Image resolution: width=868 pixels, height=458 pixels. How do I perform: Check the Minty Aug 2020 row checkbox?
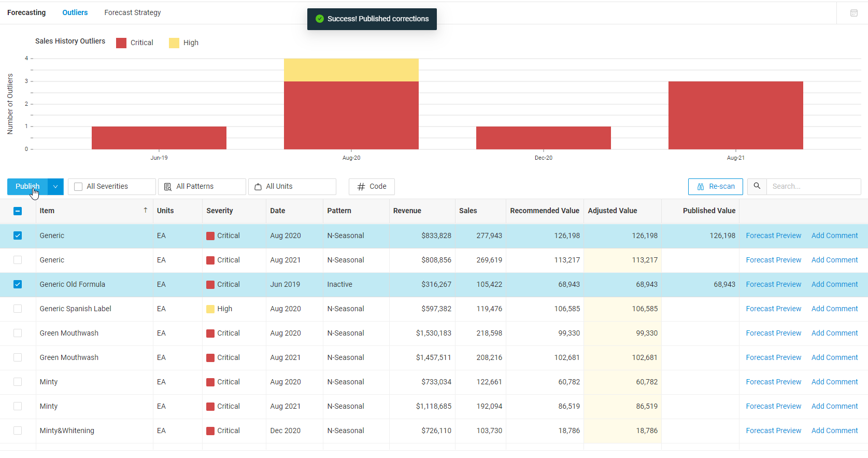pyautogui.click(x=18, y=382)
